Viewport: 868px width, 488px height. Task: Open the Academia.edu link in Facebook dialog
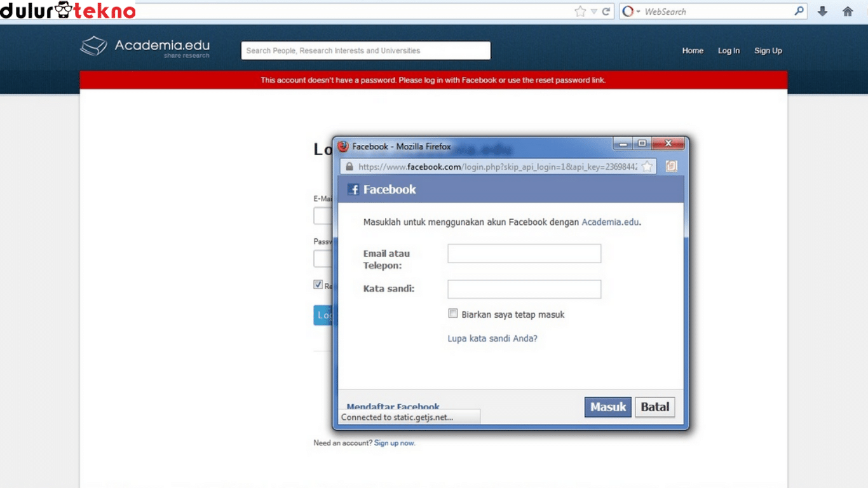(x=610, y=222)
